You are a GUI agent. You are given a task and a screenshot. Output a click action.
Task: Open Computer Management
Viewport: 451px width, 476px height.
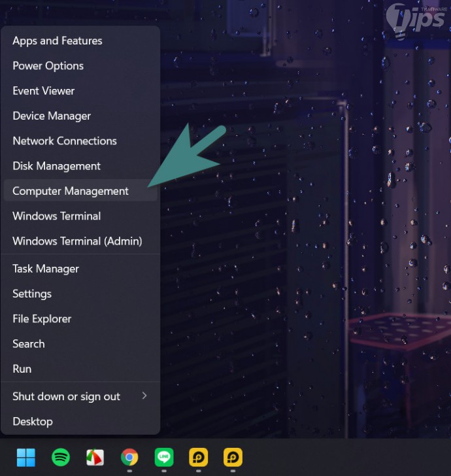click(x=80, y=191)
